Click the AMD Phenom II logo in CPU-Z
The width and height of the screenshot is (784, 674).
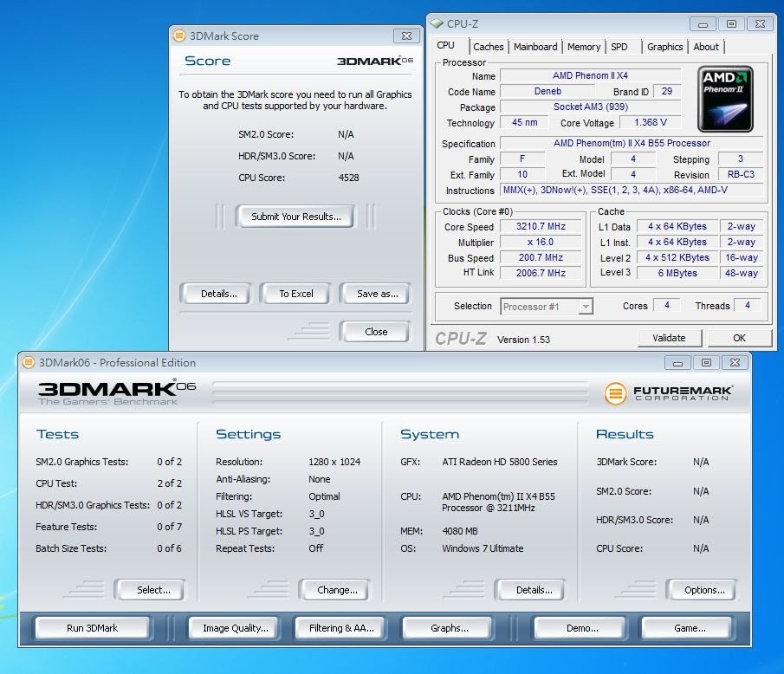725,99
